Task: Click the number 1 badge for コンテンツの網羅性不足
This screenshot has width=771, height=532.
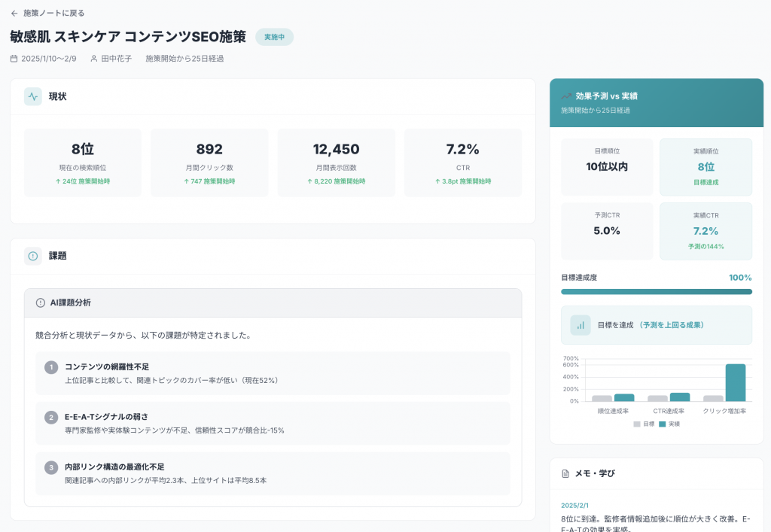Action: coord(51,367)
